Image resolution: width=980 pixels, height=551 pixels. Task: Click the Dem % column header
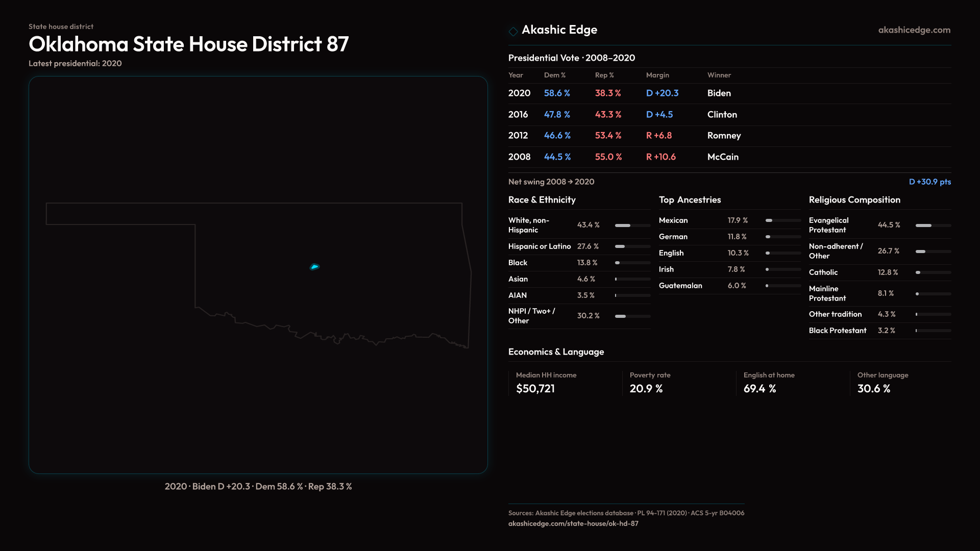click(x=555, y=75)
